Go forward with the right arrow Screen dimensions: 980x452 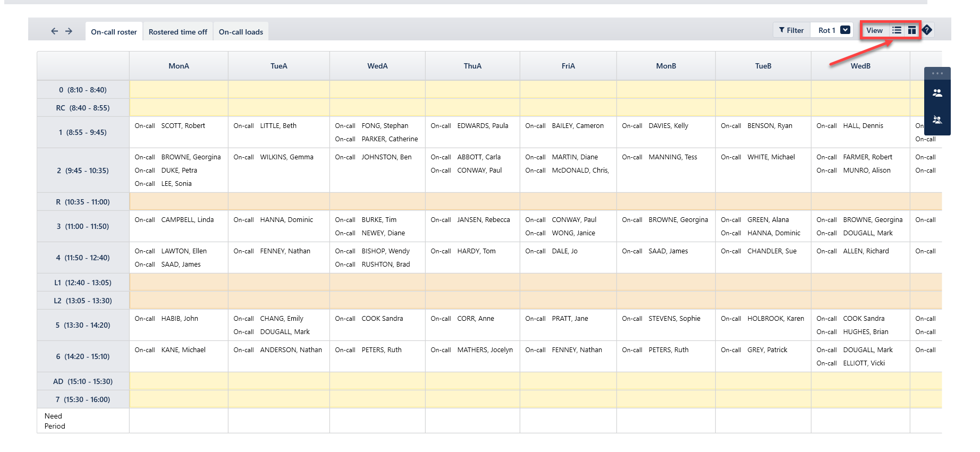[69, 31]
